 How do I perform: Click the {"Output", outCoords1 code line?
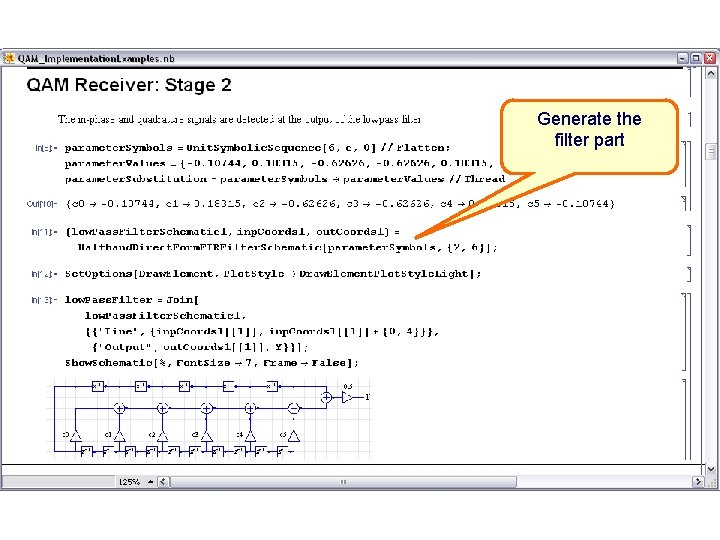click(200, 347)
